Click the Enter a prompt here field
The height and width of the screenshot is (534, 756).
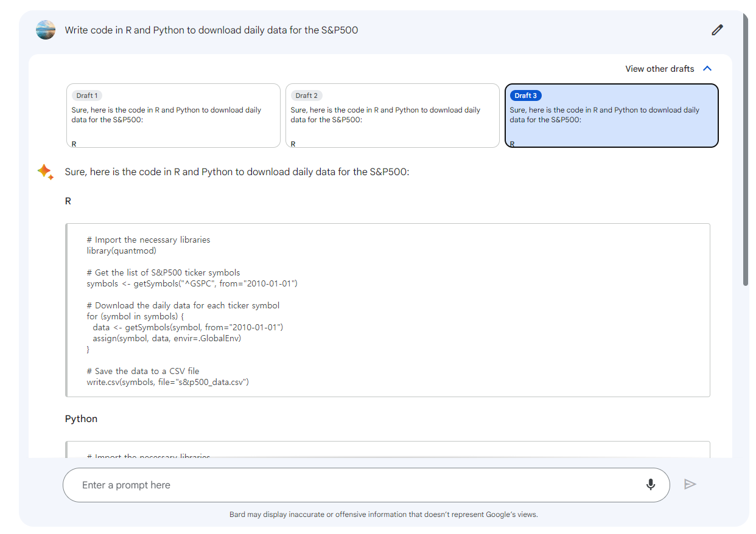(x=366, y=485)
